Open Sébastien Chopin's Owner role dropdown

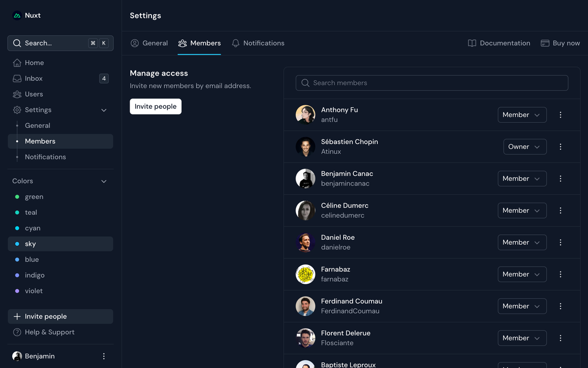click(525, 147)
